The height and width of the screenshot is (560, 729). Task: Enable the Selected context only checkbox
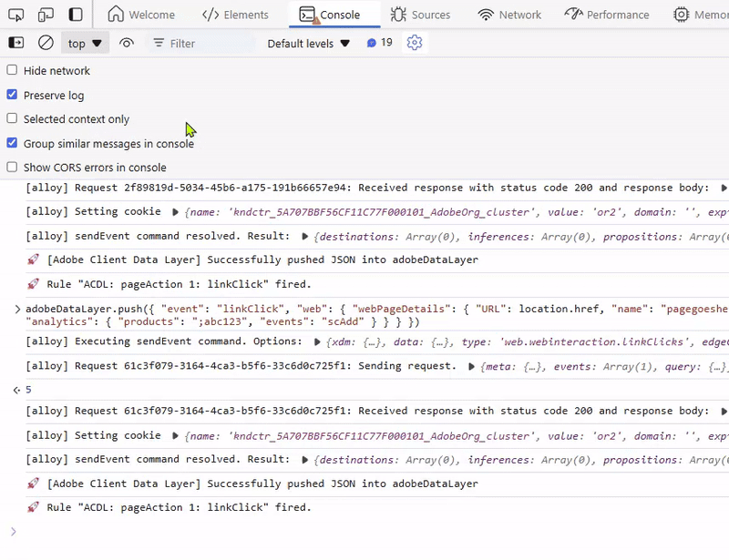click(12, 119)
